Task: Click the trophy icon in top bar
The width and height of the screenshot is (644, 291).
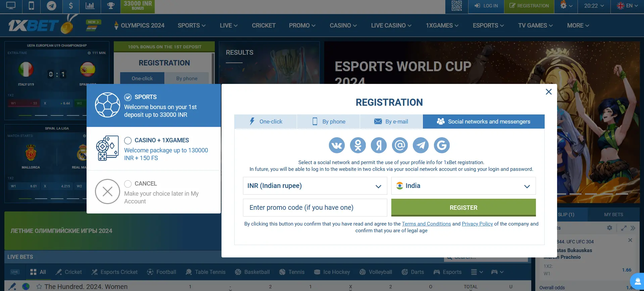Action: coord(111,6)
